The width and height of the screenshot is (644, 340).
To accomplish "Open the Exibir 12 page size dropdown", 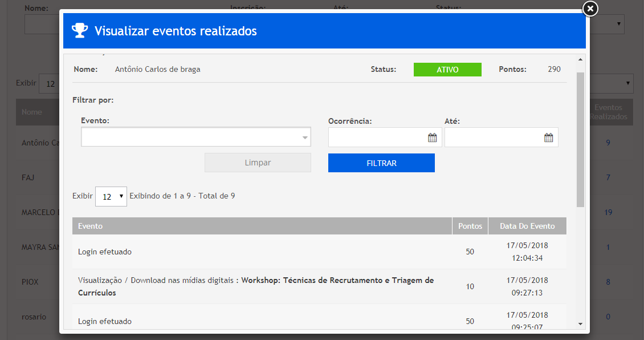I will pos(111,196).
